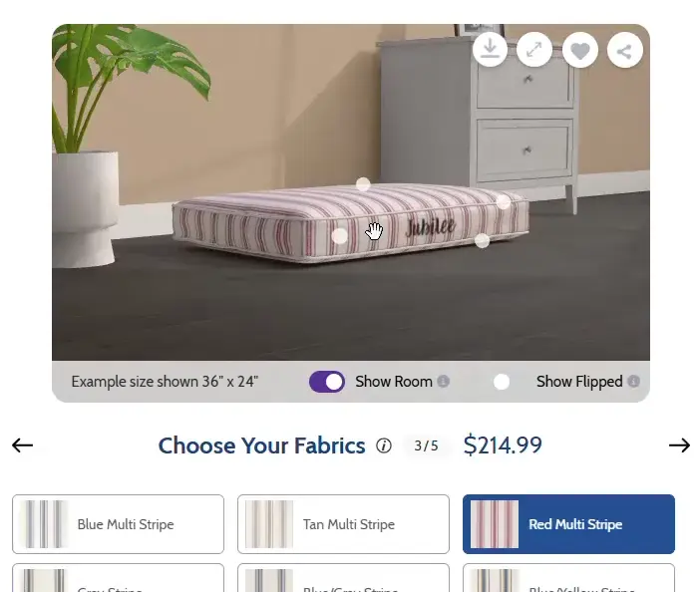Select Tan Multi Stripe fabric
Screen dimensions: 700x592
[x=343, y=524]
